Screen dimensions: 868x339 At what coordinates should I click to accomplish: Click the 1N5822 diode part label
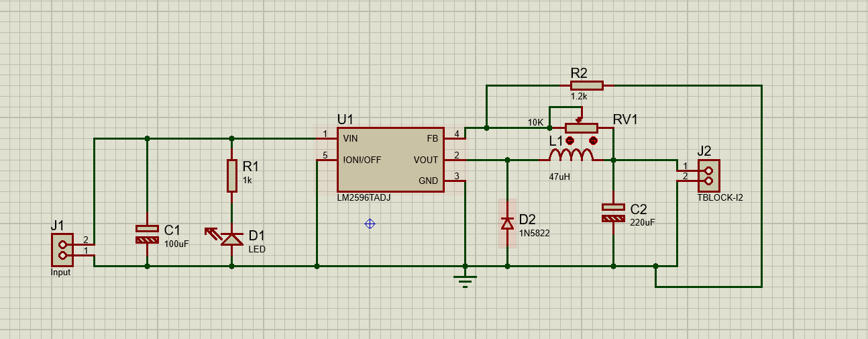tap(534, 233)
